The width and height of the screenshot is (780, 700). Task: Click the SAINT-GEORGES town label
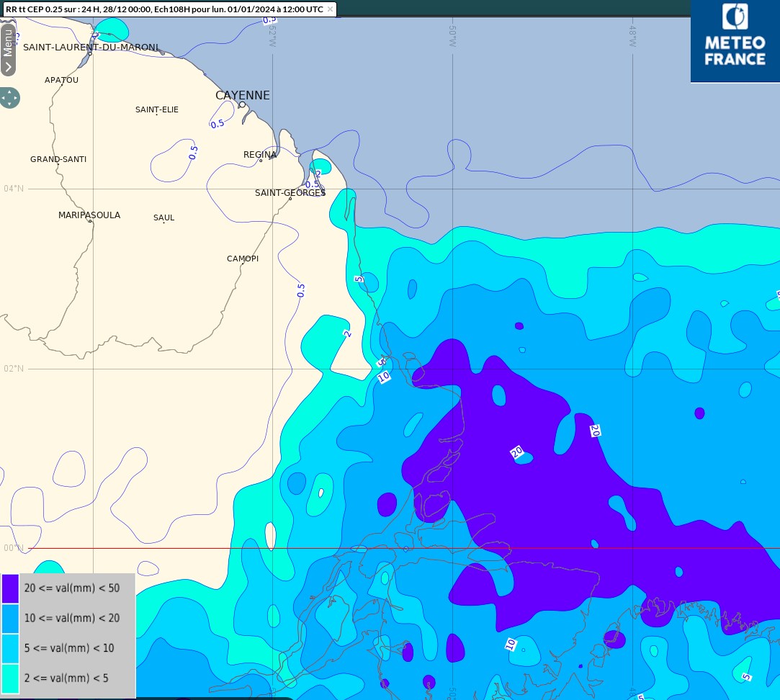click(x=290, y=193)
